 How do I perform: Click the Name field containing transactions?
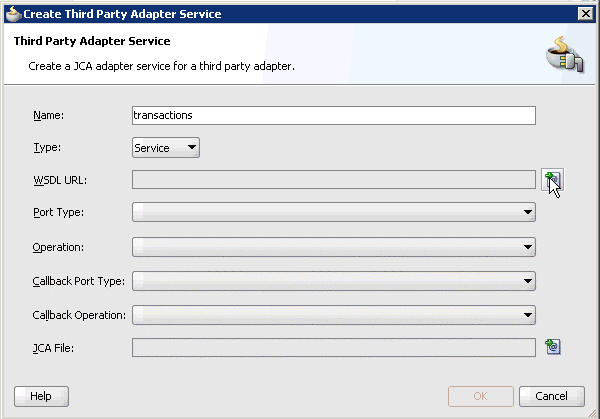coord(334,115)
